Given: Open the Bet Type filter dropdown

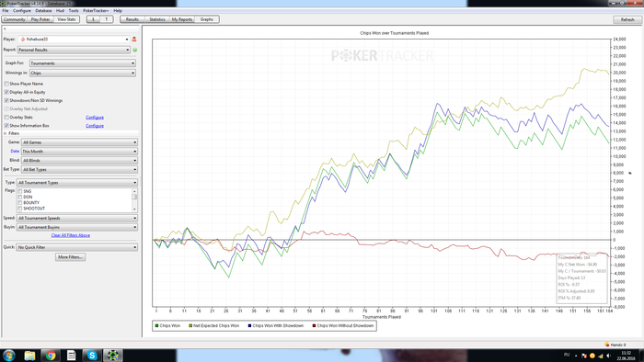Looking at the screenshot, I should click(79, 169).
